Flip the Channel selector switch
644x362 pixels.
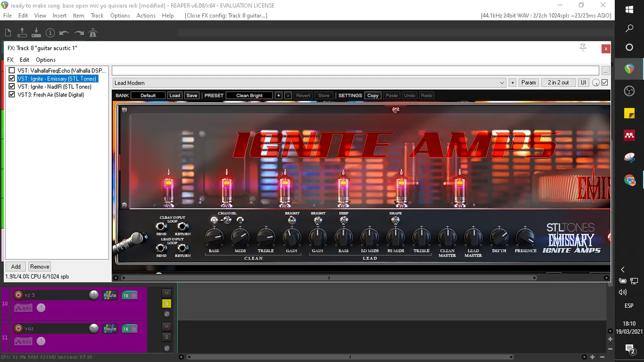[x=227, y=220]
